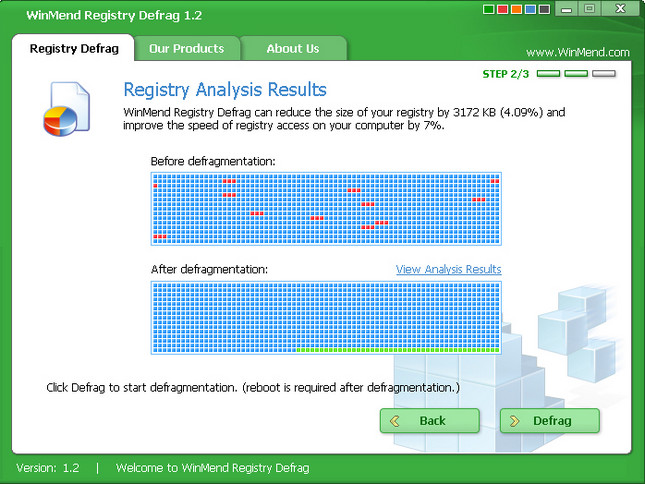The image size is (645, 484).
Task: Open the About Us tab
Action: click(x=293, y=49)
